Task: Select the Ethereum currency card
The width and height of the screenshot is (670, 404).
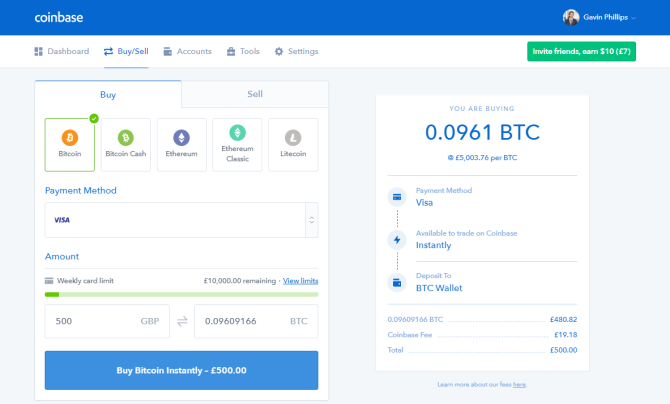Action: tap(182, 145)
